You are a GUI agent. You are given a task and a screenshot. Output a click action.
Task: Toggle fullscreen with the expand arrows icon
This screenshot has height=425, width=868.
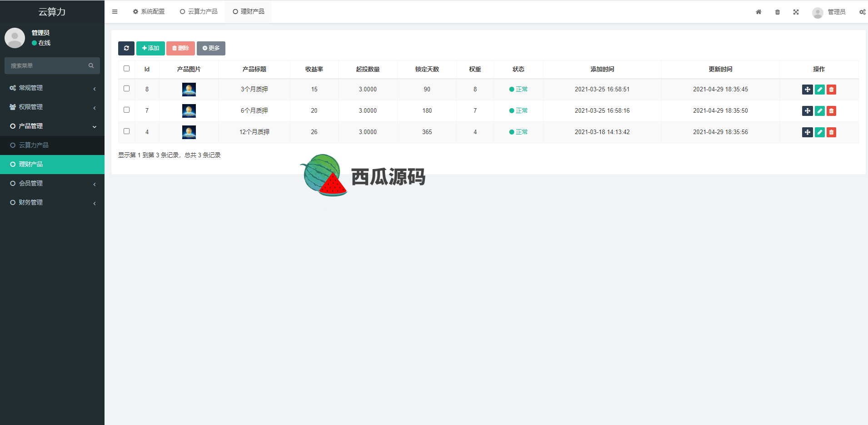(x=796, y=12)
